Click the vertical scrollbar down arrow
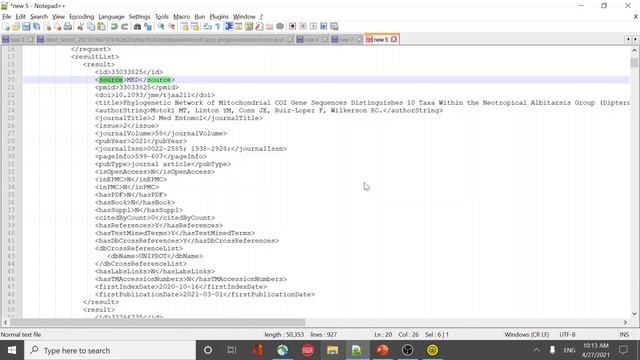Viewport: 640px width, 360px height. pyautogui.click(x=634, y=314)
